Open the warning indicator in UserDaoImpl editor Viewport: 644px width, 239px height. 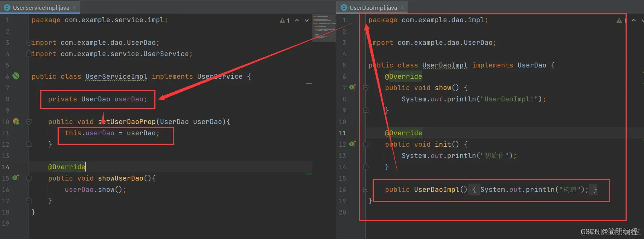(621, 20)
